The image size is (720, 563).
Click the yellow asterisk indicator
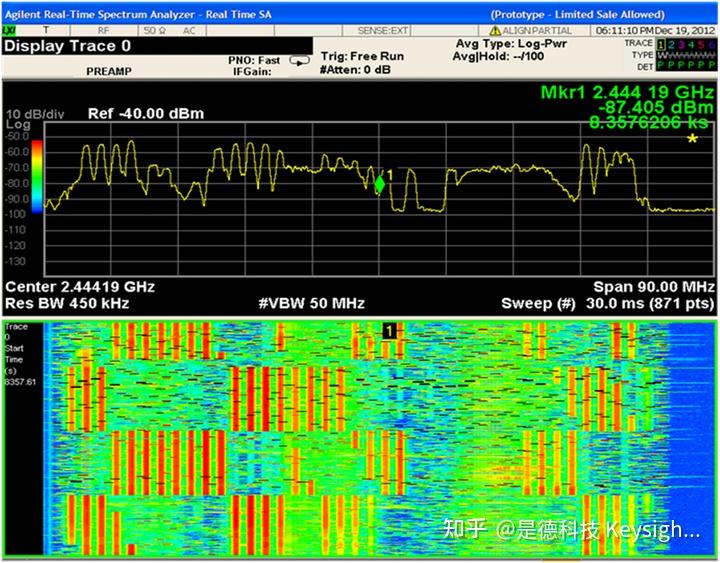[692, 139]
